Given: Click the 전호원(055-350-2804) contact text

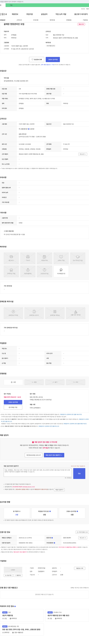Looking at the screenshot, I should coord(26,543).
